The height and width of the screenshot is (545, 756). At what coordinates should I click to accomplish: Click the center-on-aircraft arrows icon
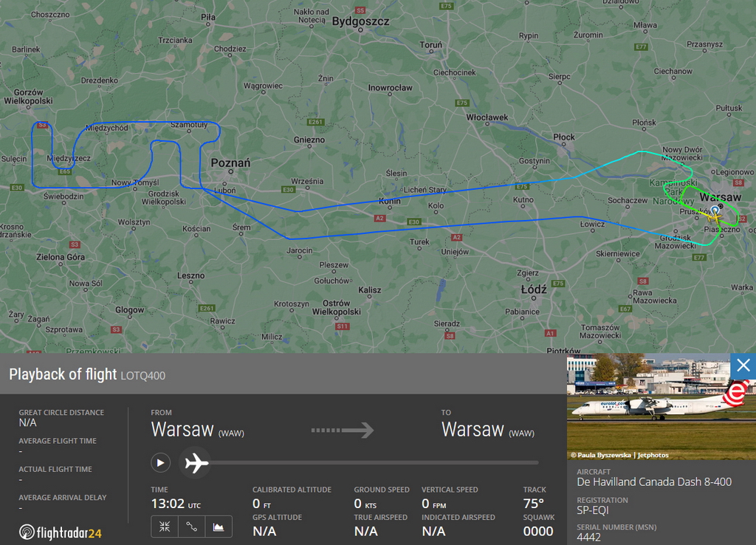click(x=165, y=527)
